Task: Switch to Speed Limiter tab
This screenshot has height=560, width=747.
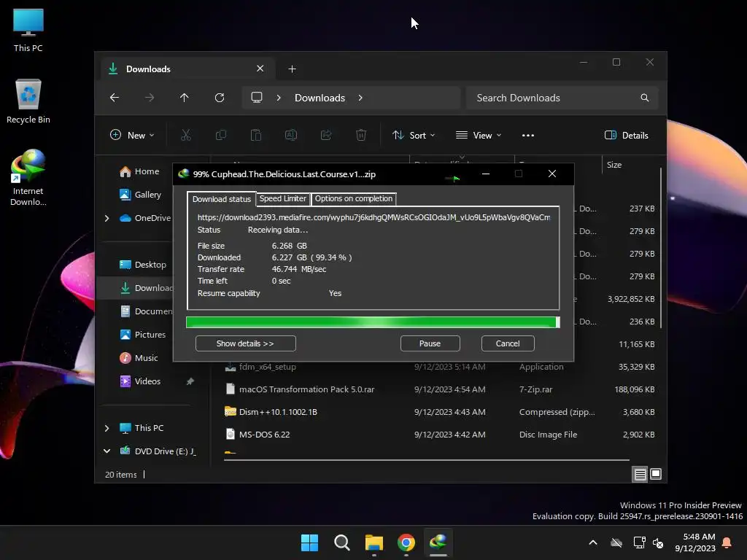Action: (x=283, y=198)
